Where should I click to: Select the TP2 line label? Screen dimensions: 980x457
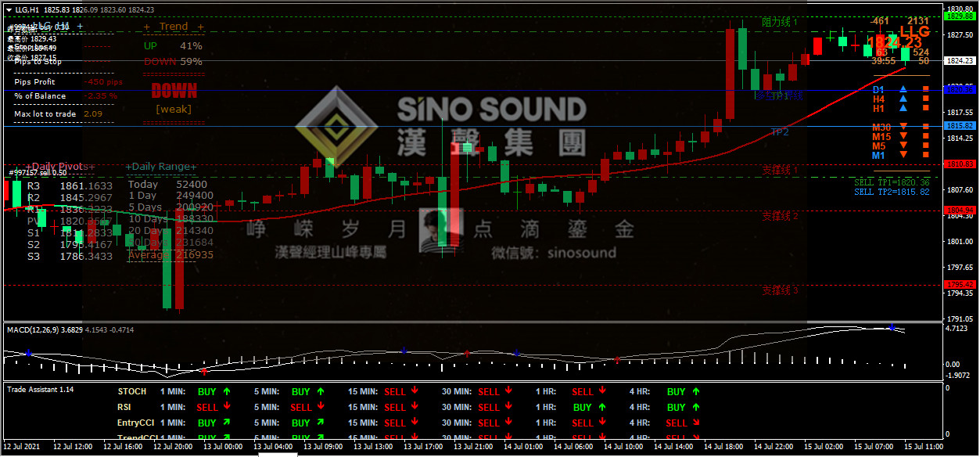tap(780, 132)
